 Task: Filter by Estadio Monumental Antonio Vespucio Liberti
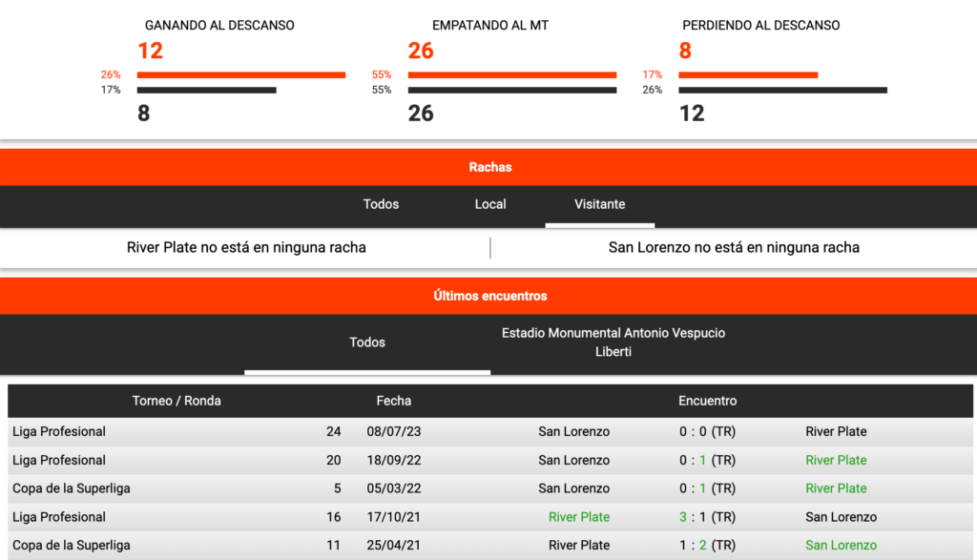pos(613,342)
